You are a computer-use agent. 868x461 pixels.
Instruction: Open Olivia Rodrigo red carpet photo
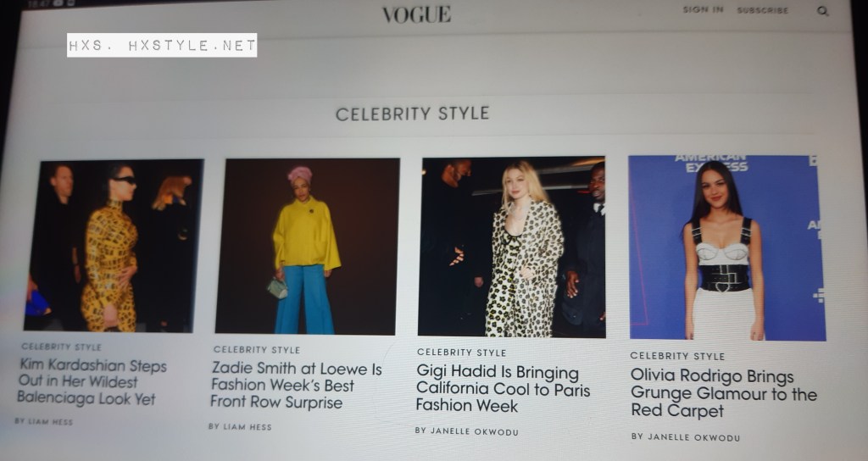726,247
